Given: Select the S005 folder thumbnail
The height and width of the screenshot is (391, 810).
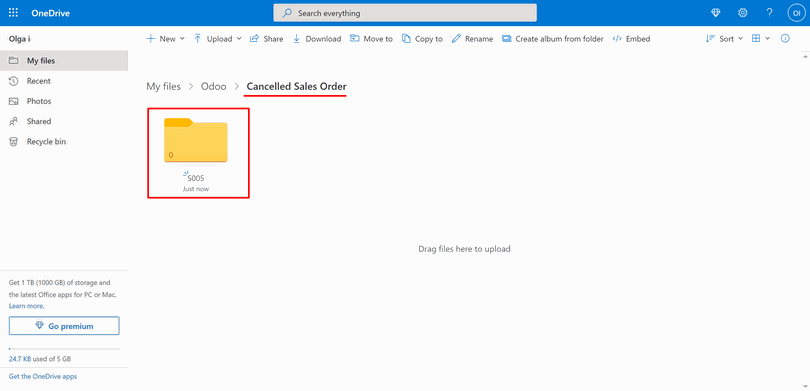Looking at the screenshot, I should pos(196,140).
